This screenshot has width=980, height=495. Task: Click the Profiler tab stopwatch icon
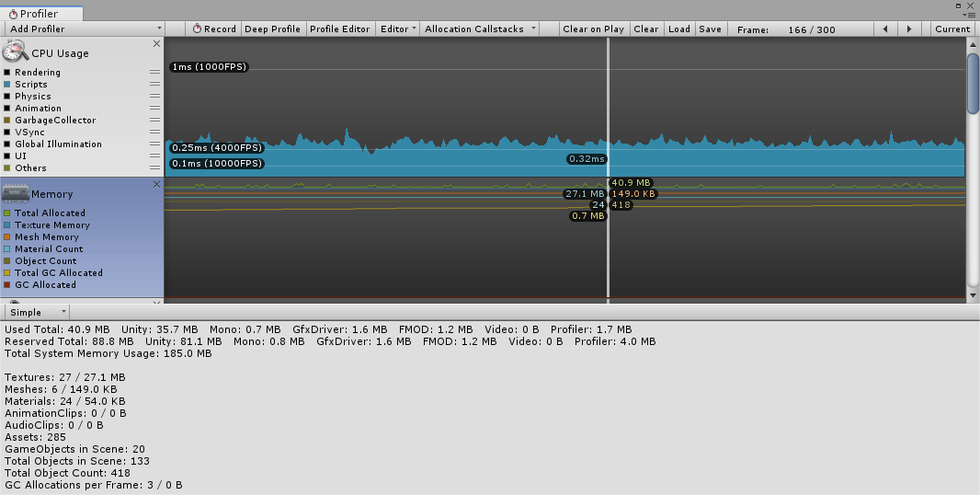point(13,14)
